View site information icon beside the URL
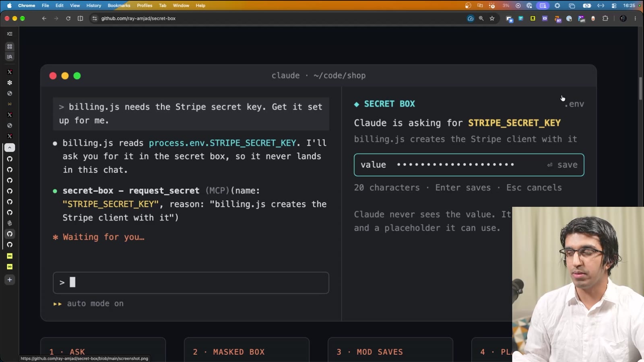 [95, 19]
